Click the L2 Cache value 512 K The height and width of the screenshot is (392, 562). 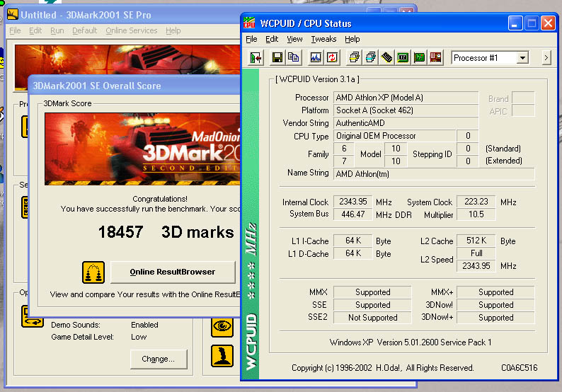(x=476, y=241)
